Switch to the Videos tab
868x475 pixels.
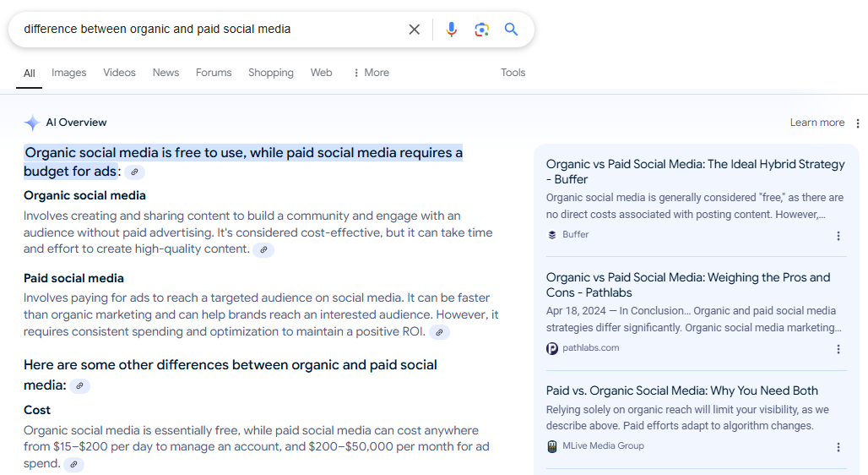119,73
